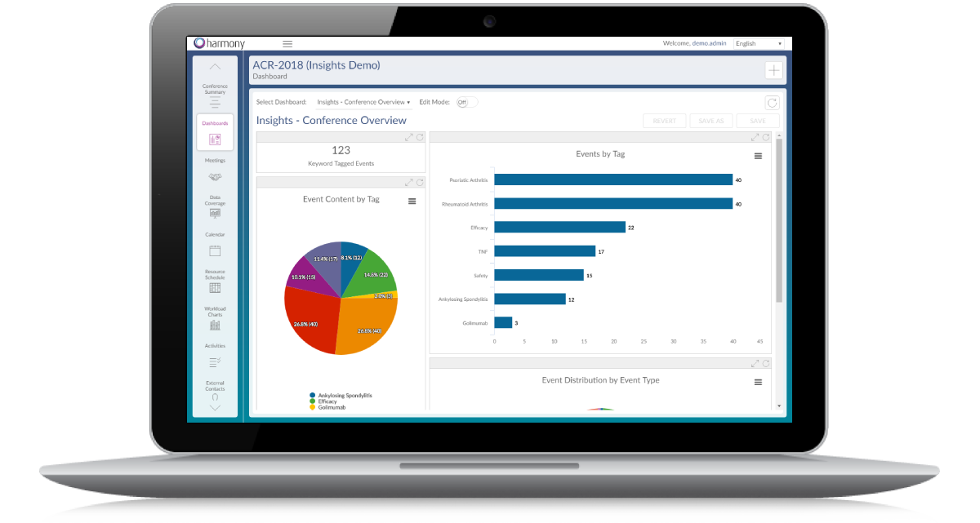
Task: Click the 123 Keyword Tagged Events count
Action: click(341, 150)
